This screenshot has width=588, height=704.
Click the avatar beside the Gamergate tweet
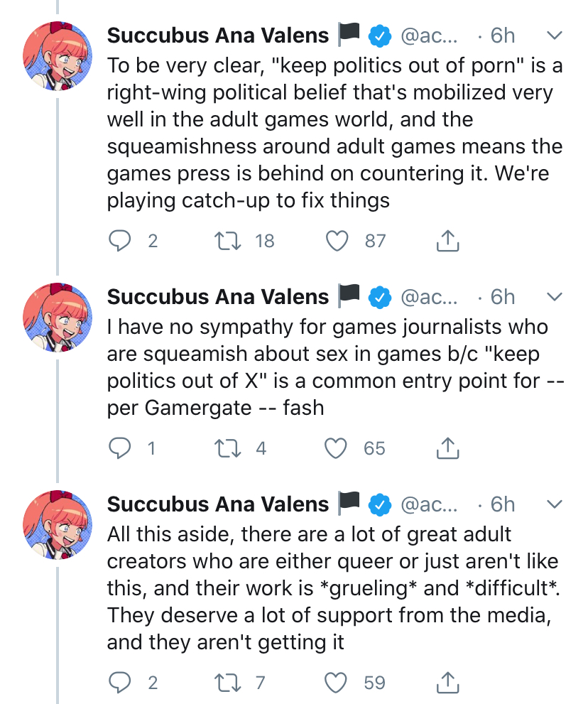58,318
